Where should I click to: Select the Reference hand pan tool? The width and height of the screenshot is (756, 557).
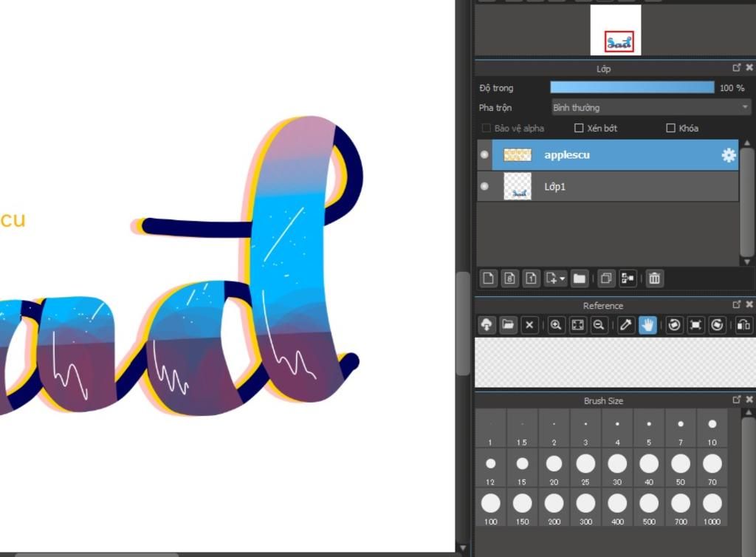point(647,325)
